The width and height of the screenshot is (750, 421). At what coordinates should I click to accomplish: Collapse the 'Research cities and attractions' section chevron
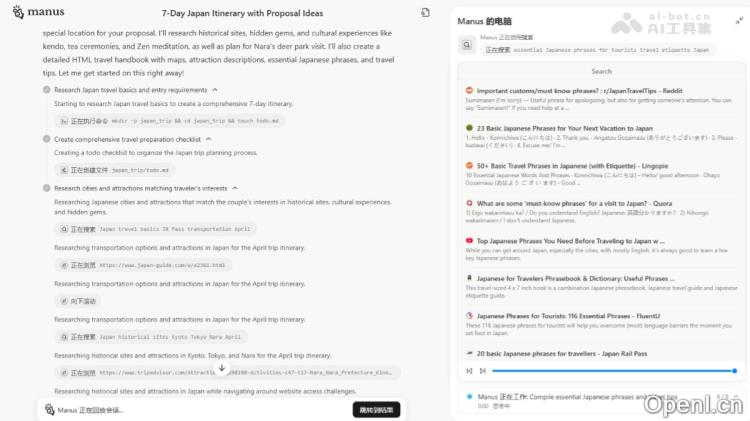pyautogui.click(x=235, y=188)
